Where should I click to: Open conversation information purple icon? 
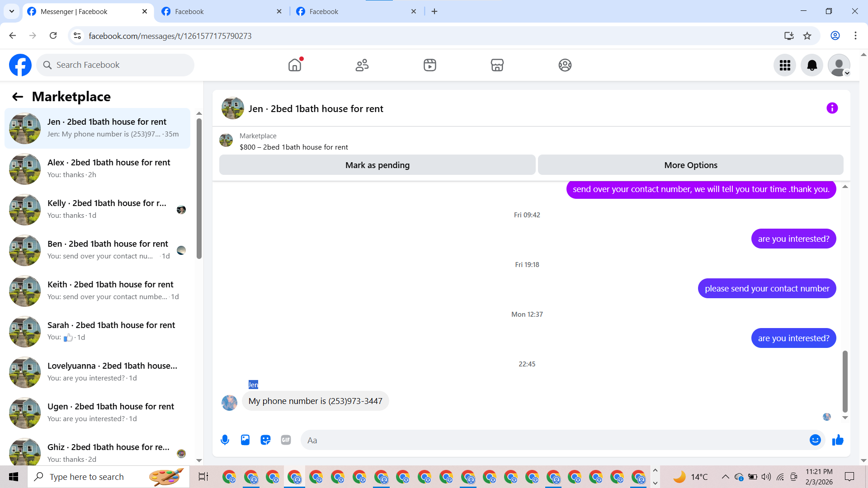click(832, 108)
